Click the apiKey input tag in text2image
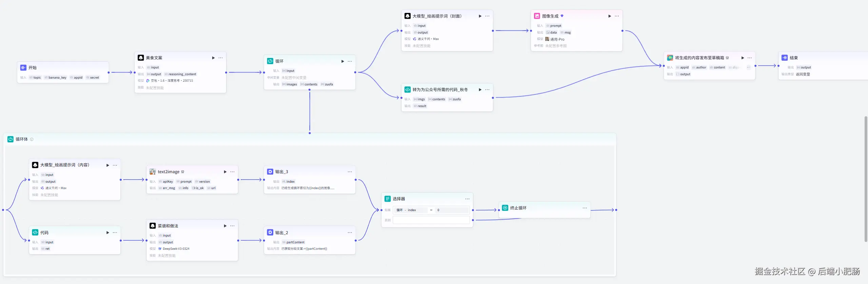868x284 pixels. (x=166, y=182)
